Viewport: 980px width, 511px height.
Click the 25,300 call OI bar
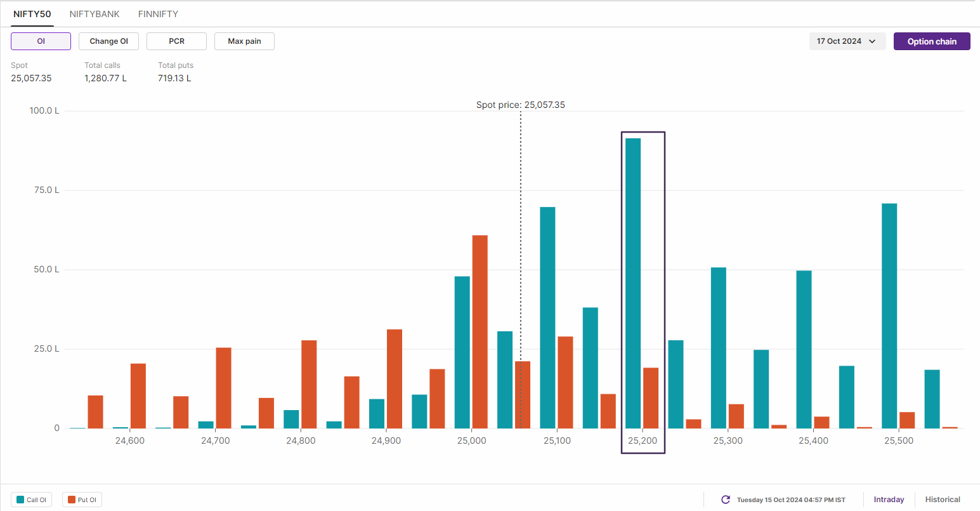pos(719,348)
